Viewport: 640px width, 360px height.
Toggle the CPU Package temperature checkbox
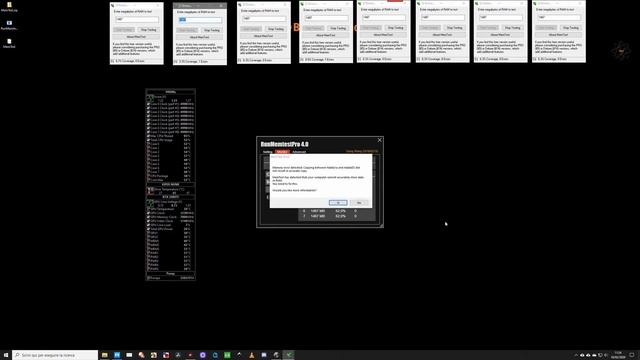149,176
